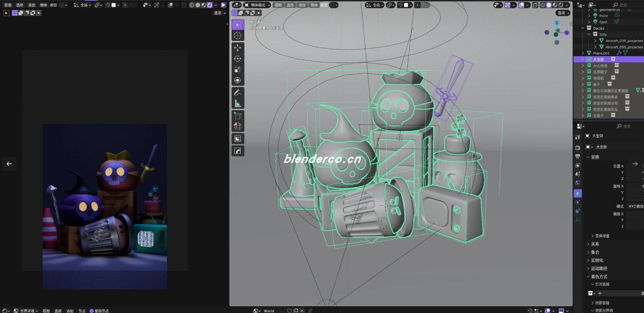Click the outliner search field
The width and height of the screenshot is (644, 313).
(x=627, y=5)
